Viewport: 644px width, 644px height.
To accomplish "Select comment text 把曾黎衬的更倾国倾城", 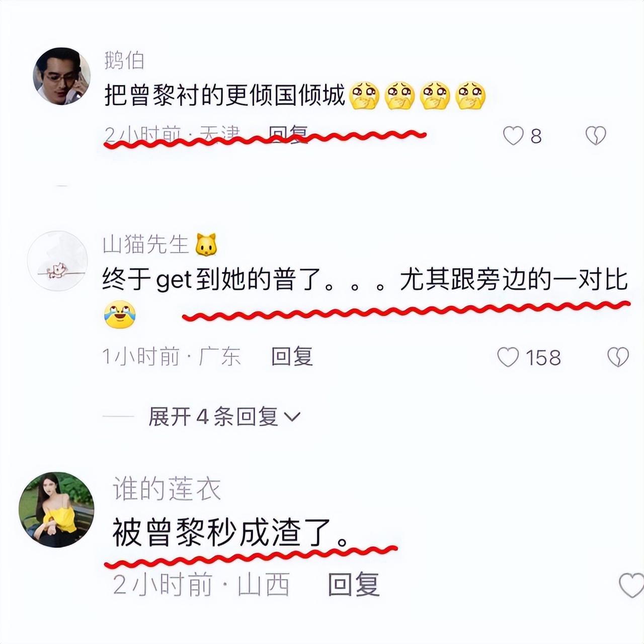I will click(225, 96).
